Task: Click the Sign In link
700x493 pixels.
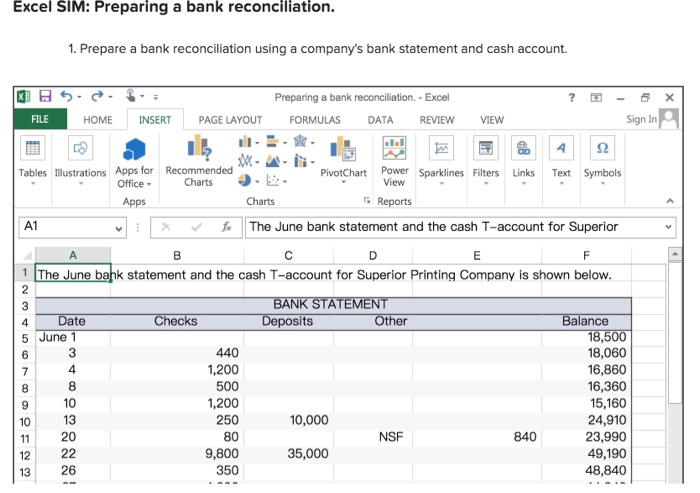Action: [x=642, y=119]
